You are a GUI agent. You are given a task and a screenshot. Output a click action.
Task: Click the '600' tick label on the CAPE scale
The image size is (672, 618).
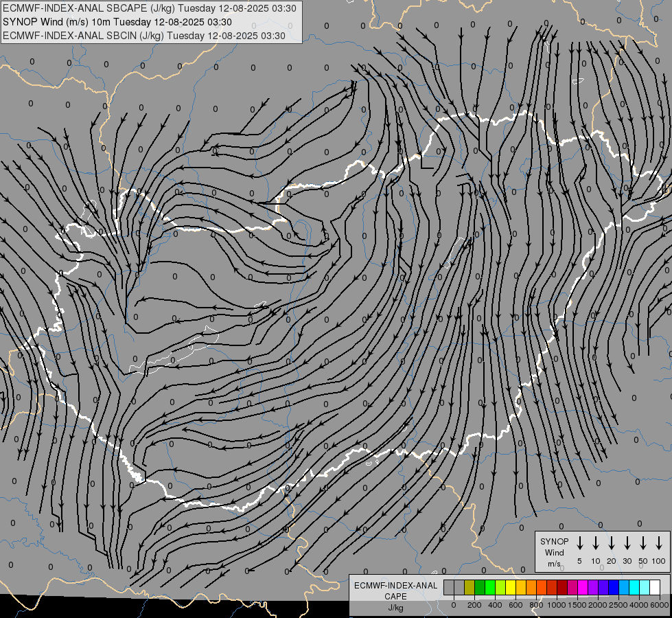tap(515, 605)
